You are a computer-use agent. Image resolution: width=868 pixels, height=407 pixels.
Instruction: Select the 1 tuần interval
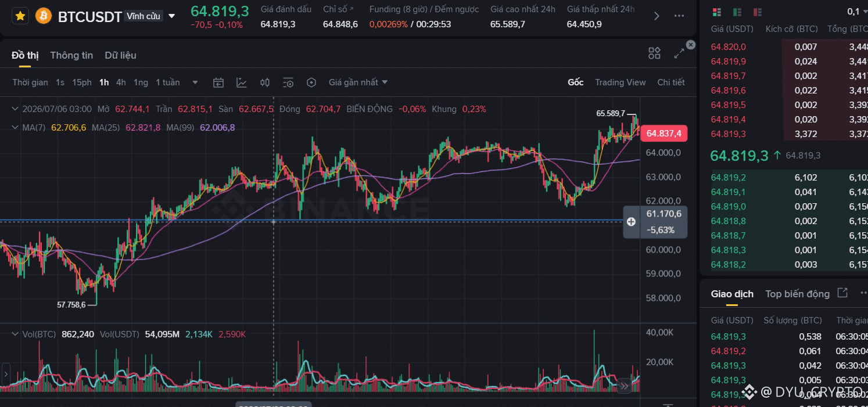(x=168, y=82)
